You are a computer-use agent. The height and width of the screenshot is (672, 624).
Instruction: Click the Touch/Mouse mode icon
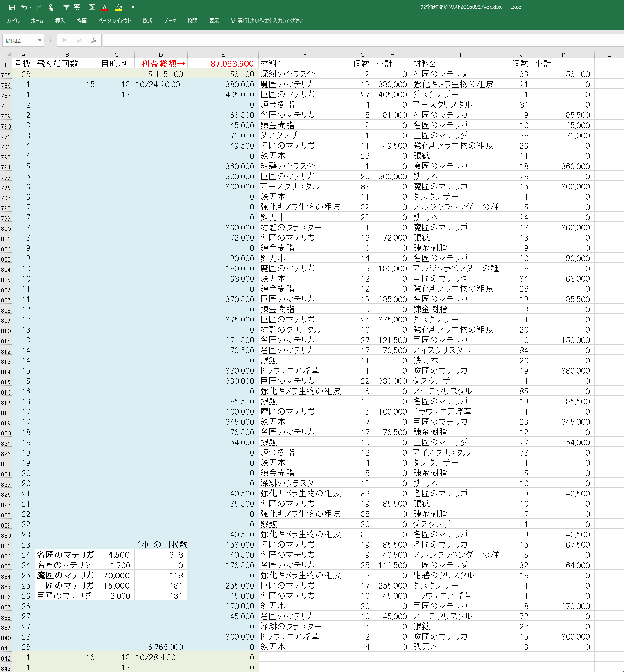tap(51, 7)
